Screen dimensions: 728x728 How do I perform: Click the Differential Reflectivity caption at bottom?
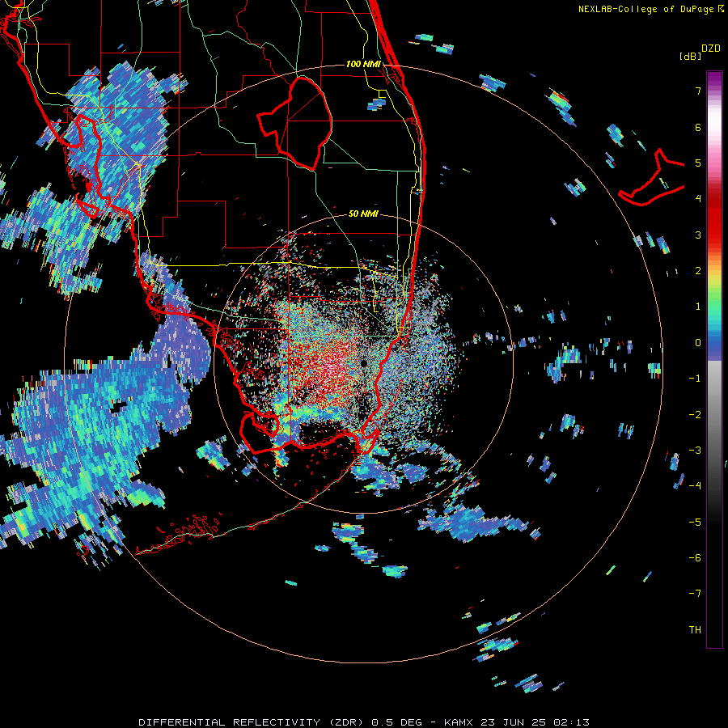pyautogui.click(x=364, y=722)
